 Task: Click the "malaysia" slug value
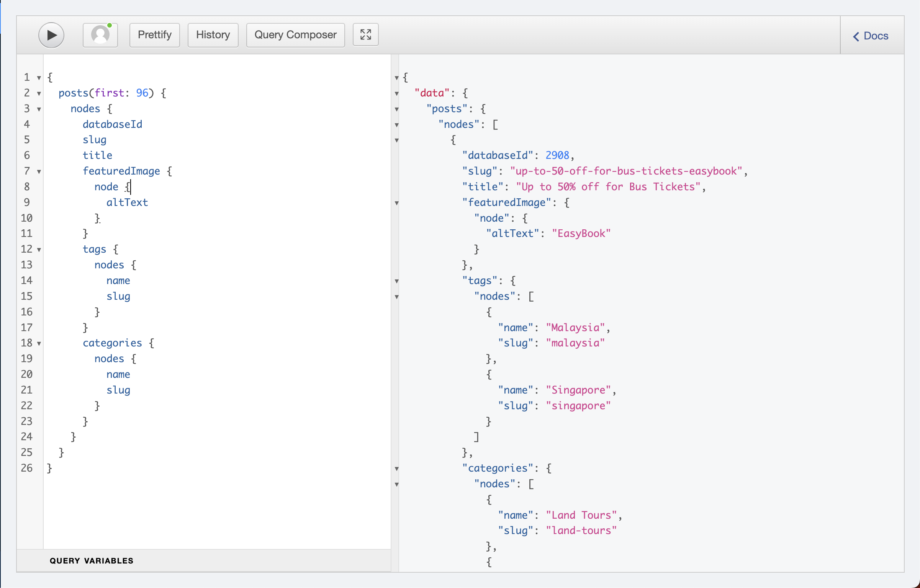tap(575, 343)
